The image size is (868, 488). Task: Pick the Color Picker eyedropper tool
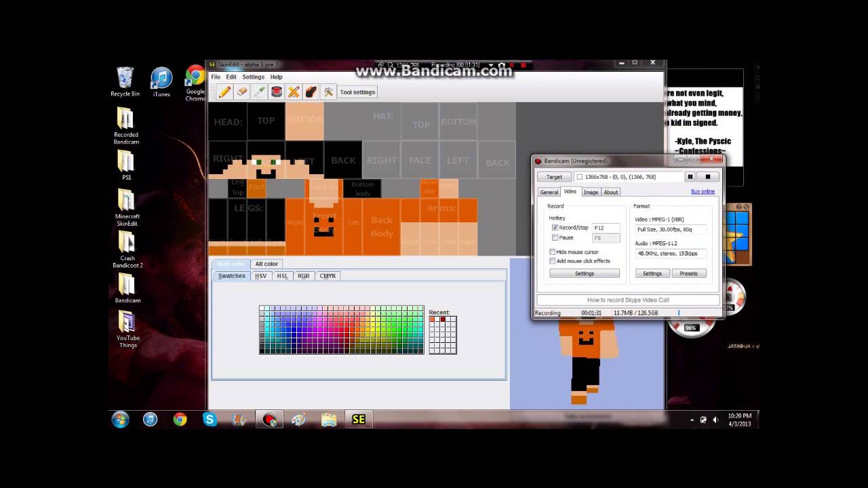(259, 92)
